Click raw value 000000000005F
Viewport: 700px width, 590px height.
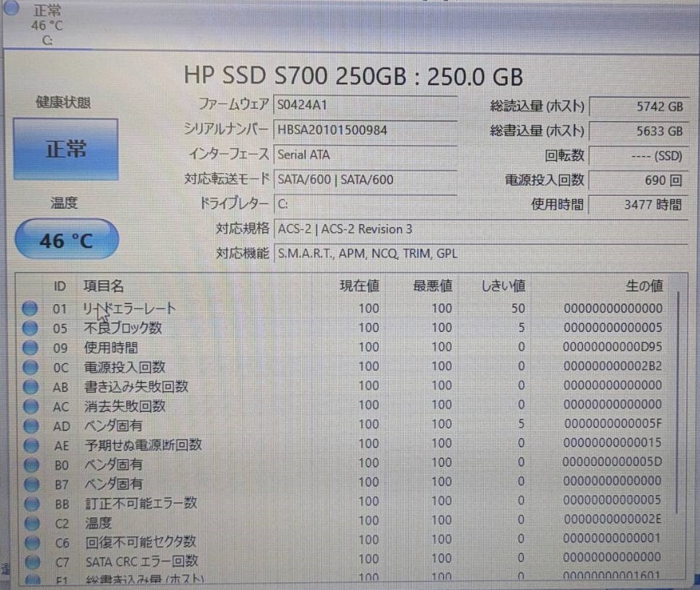pyautogui.click(x=613, y=424)
